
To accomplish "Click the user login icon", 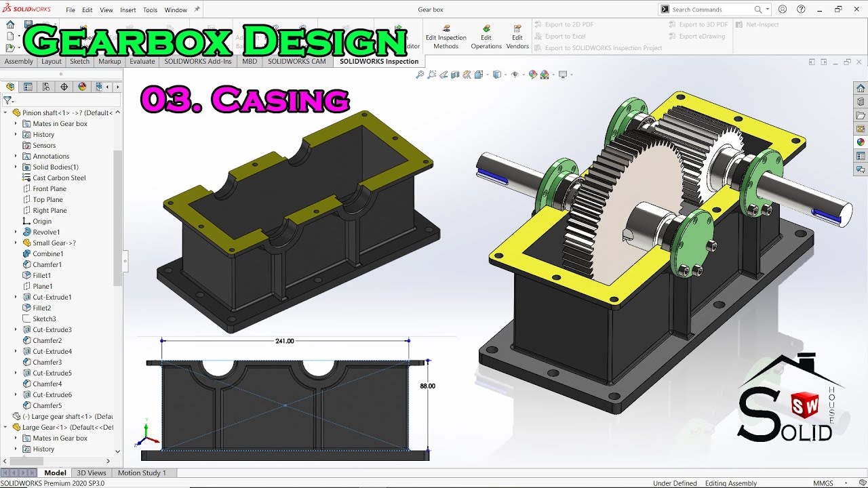I will pyautogui.click(x=783, y=9).
